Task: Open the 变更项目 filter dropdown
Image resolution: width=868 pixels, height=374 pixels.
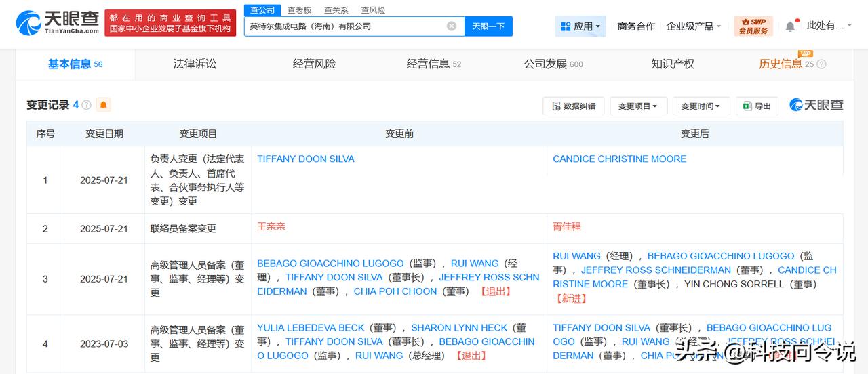Action: (638, 106)
